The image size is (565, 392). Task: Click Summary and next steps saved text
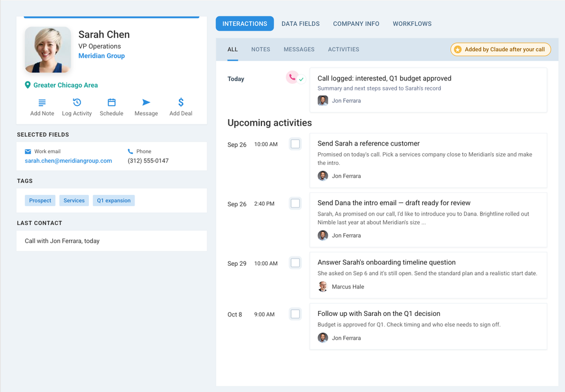[x=379, y=88]
